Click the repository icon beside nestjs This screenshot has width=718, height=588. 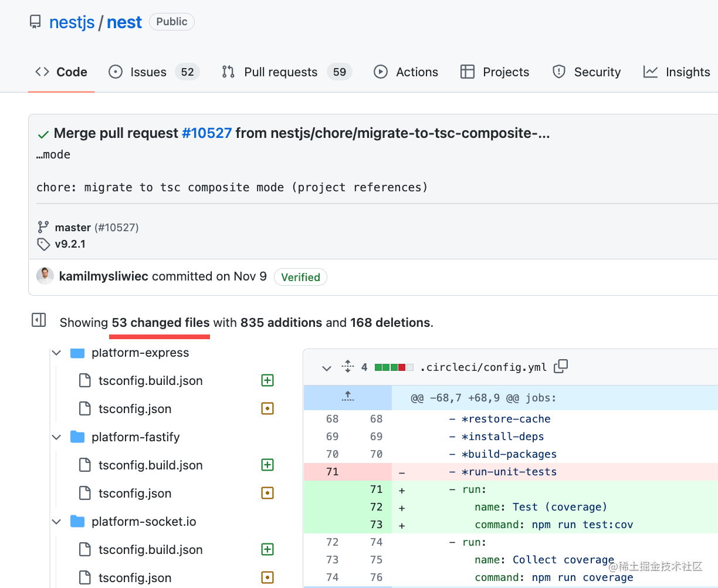coord(35,22)
